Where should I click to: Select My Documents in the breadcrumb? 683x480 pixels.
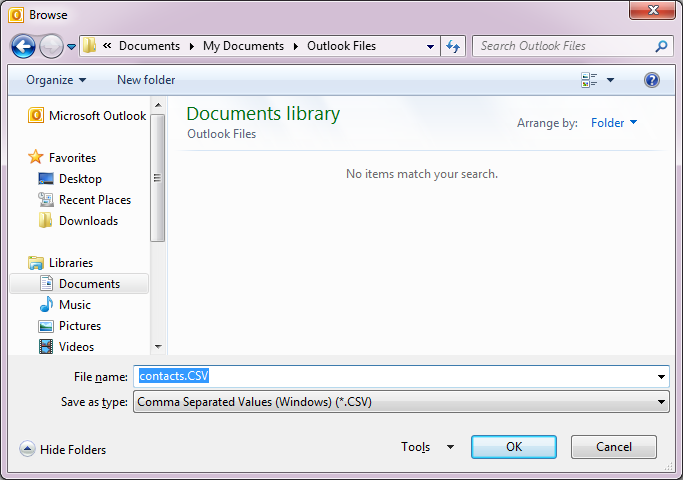(x=243, y=46)
